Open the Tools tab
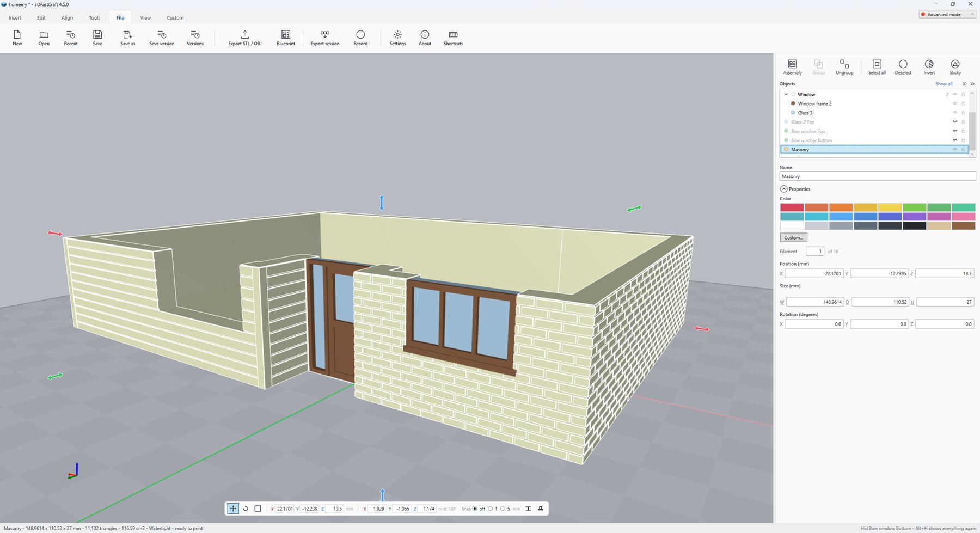Viewport: 980px width, 533px height. (x=94, y=18)
